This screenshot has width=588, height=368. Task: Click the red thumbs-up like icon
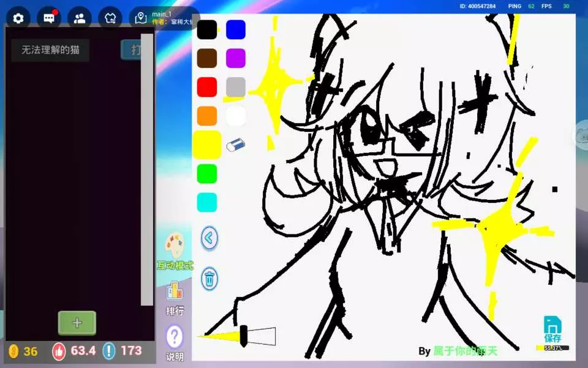point(59,351)
